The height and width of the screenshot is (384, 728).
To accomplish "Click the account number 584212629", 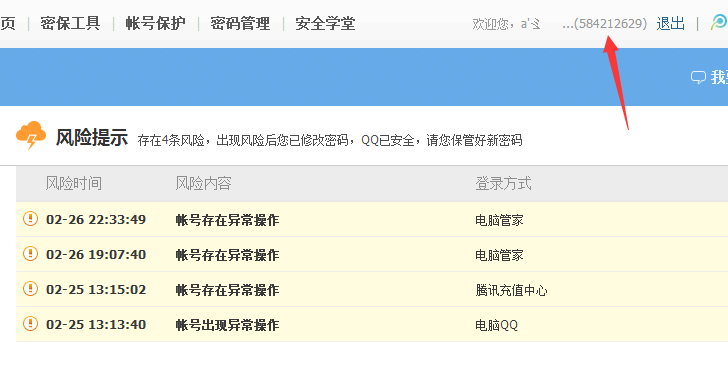I will click(x=610, y=24).
